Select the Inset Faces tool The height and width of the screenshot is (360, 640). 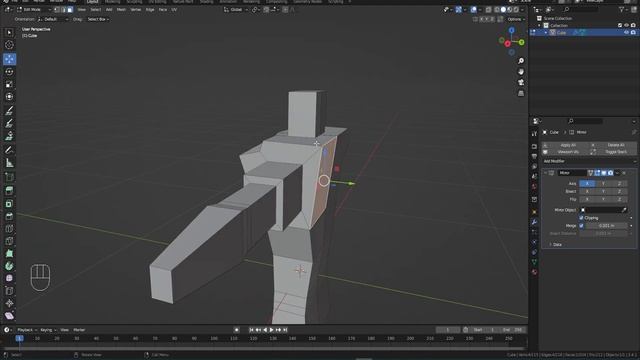[x=9, y=204]
